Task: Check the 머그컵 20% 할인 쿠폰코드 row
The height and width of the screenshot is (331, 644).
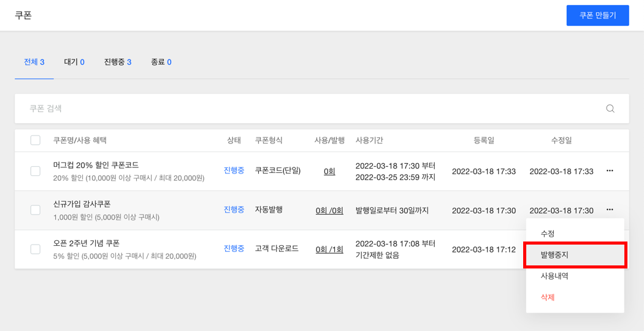Action: point(36,171)
